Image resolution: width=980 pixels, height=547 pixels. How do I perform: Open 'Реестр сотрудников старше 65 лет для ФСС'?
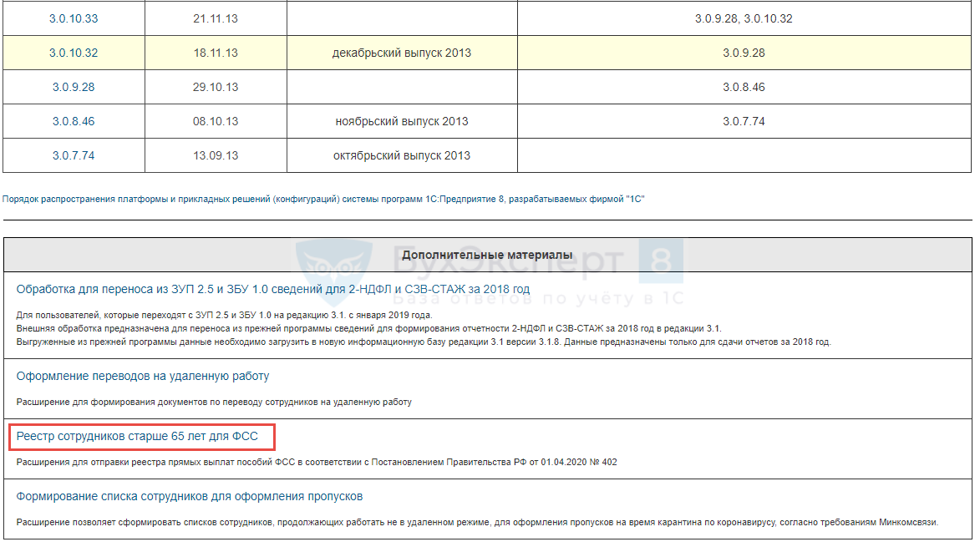click(137, 436)
